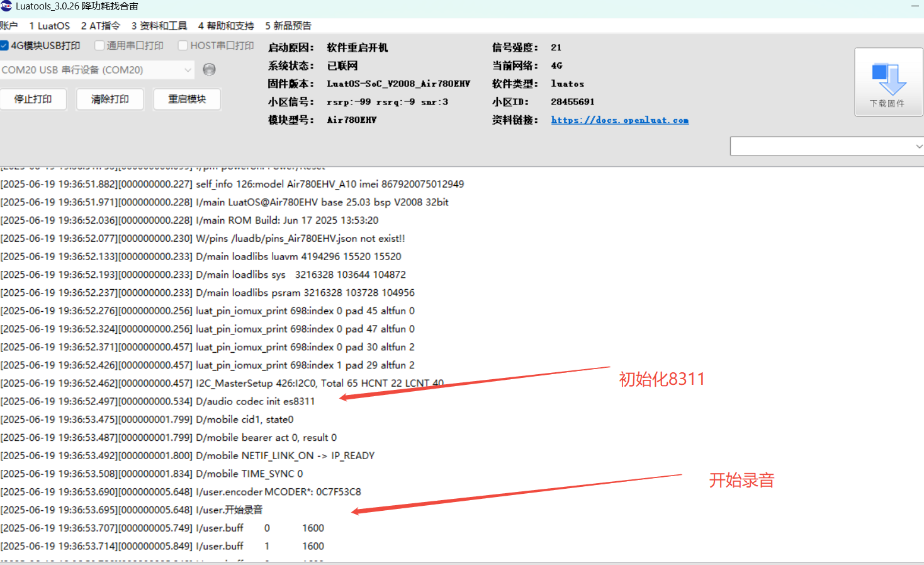This screenshot has width=924, height=565.
Task: Select the loadlibs psram log line
Action: click(x=208, y=293)
